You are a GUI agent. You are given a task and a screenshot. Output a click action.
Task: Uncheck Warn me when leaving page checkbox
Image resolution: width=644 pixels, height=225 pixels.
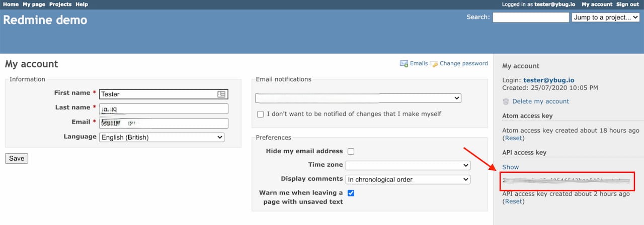pos(351,193)
